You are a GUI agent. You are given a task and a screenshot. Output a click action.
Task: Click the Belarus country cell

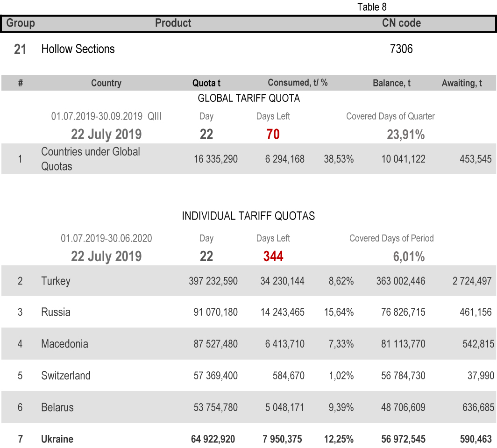[57, 407]
